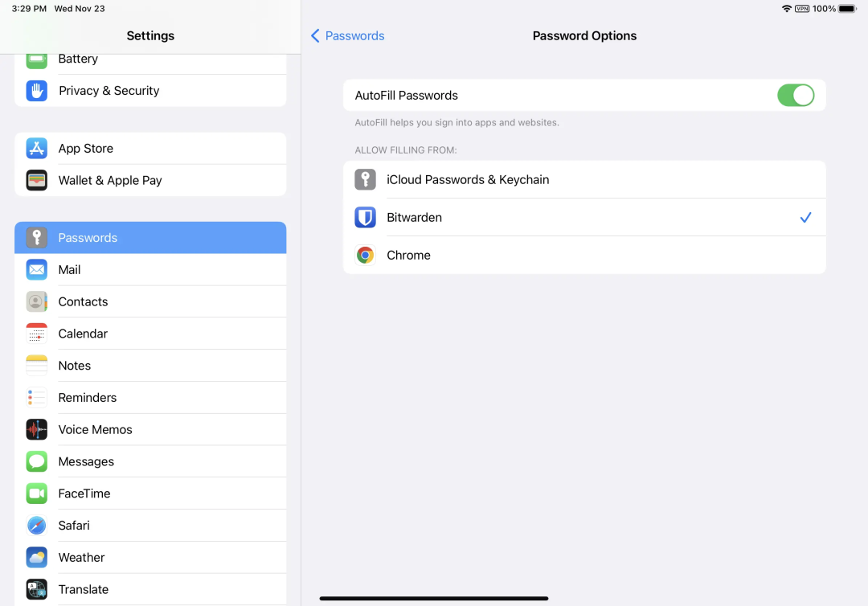Viewport: 868px width, 606px height.
Task: Tap the iCloud Keychain key icon
Action: click(x=366, y=179)
